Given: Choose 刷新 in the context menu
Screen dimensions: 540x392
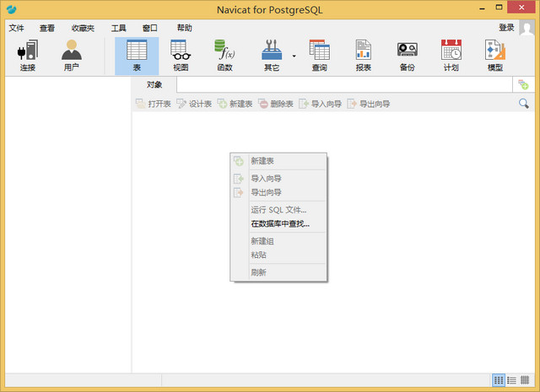Looking at the screenshot, I should pos(278,272).
